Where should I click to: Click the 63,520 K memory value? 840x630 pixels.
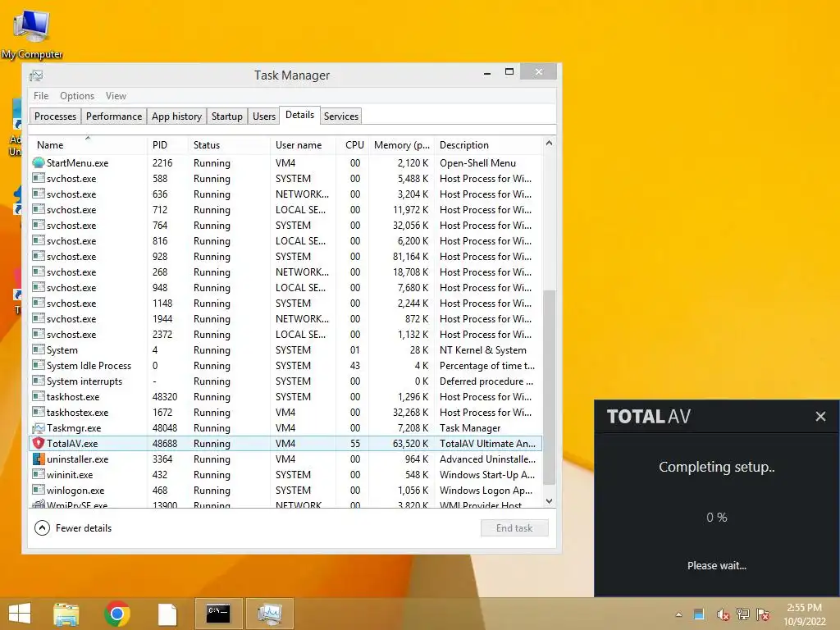pos(410,444)
